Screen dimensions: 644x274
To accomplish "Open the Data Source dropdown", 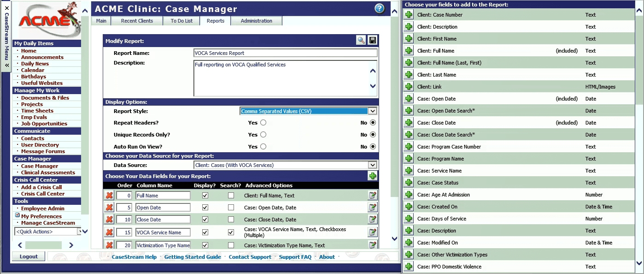I will 286,165.
